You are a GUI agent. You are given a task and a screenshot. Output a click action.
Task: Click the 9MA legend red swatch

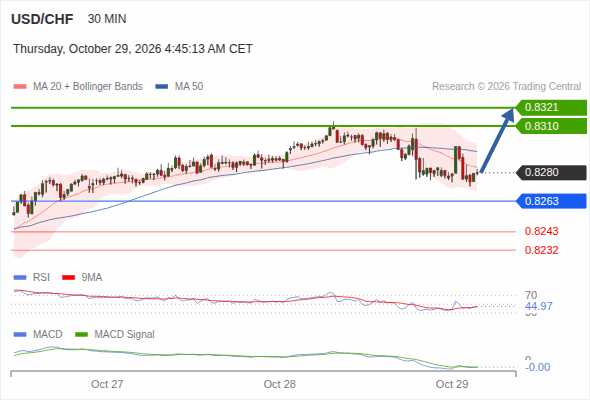[68, 278]
